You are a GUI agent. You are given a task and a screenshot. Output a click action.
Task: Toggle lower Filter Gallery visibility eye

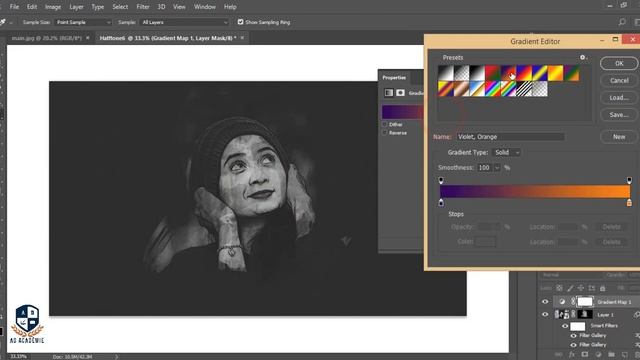573,345
